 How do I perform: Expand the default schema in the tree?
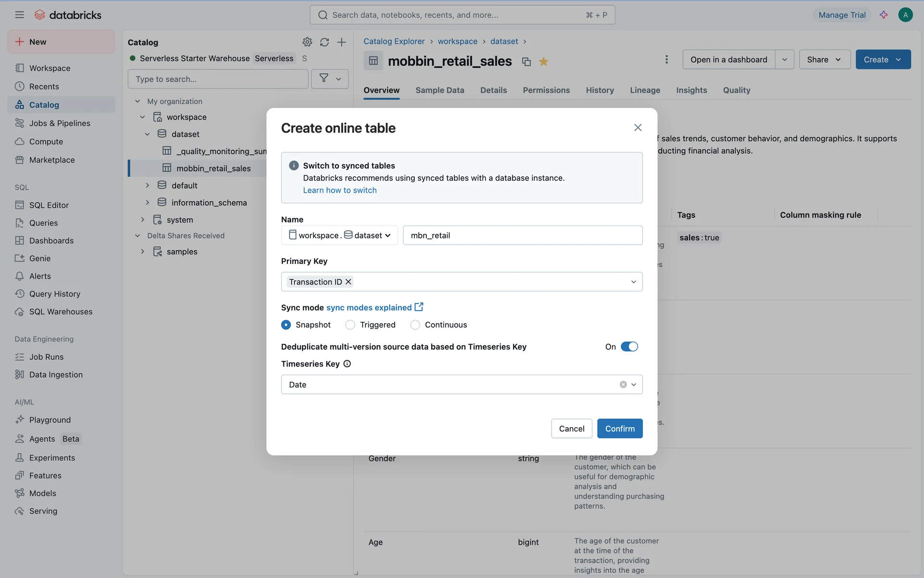[x=147, y=185]
